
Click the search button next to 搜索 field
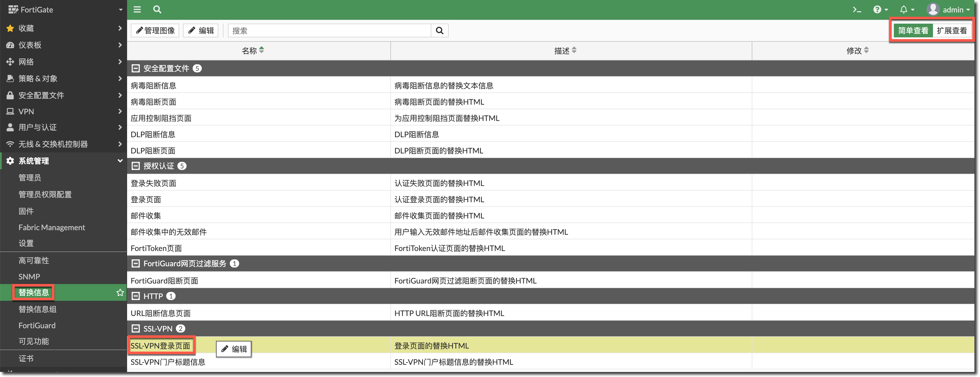pyautogui.click(x=439, y=30)
